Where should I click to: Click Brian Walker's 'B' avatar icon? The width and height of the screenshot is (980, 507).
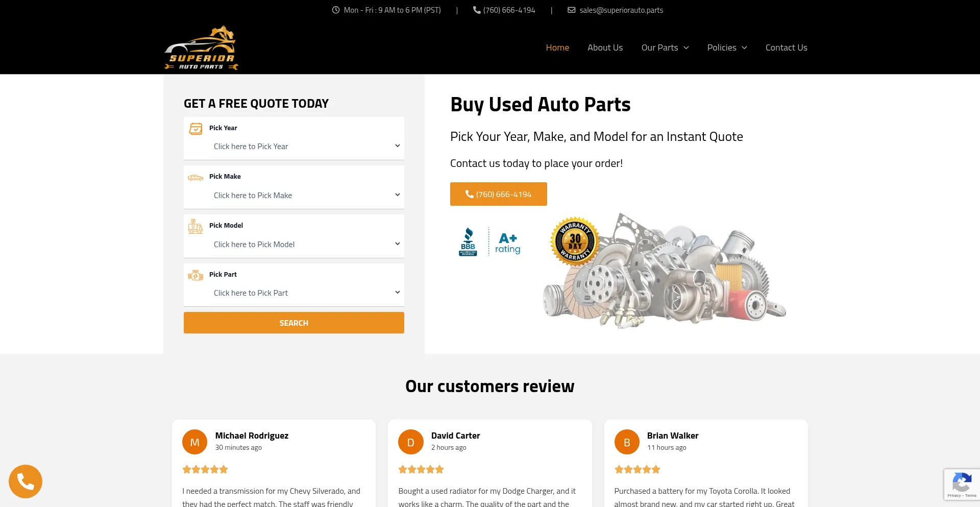click(x=627, y=442)
